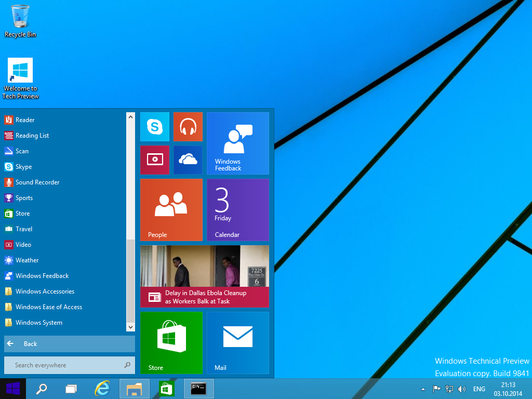The image size is (532, 399).
Task: Open Sports from the app list
Action: click(x=64, y=198)
